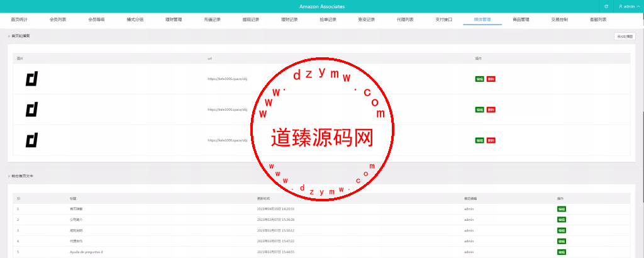Viewport: 644px width, 258px height.
Task: Click green edit button in second carousel row
Action: click(x=479, y=109)
